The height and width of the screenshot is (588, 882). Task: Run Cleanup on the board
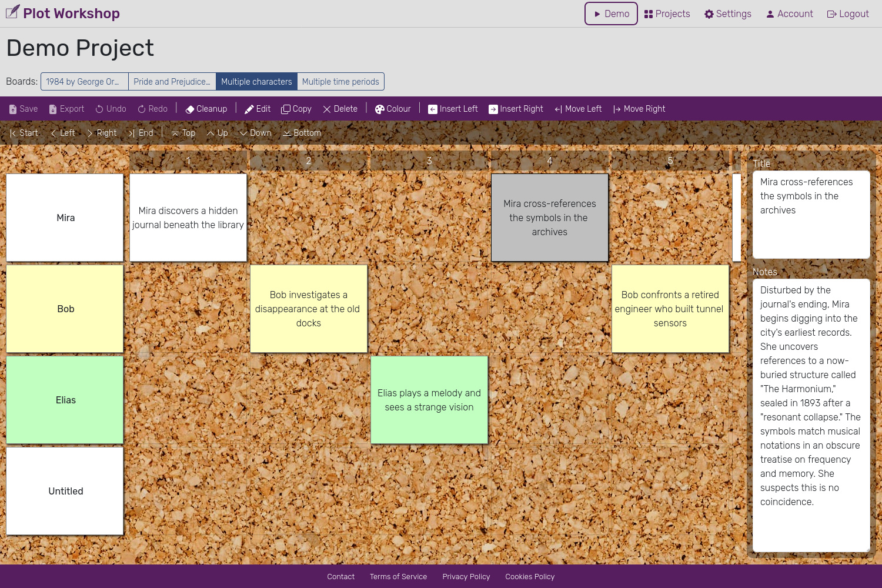click(206, 109)
